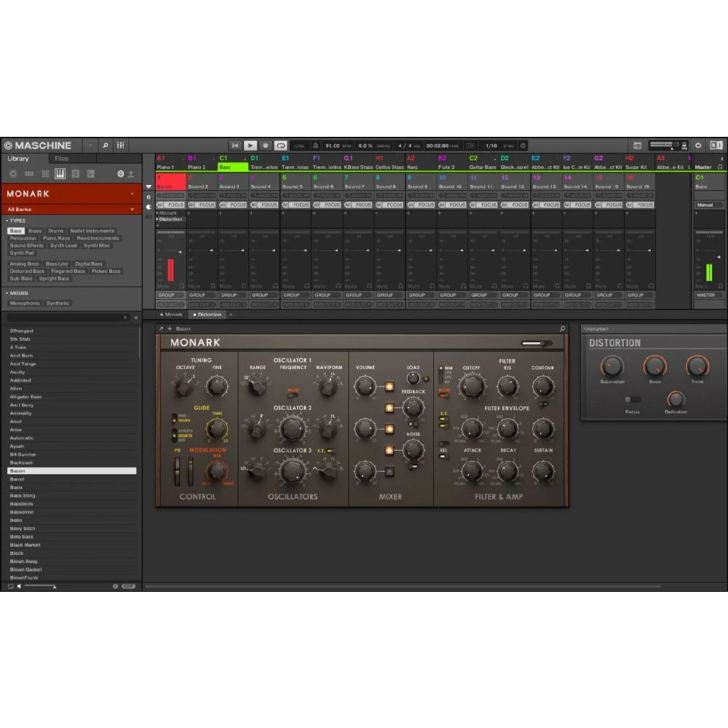Open the metronome icon in the transport bar
The image size is (728, 728).
click(316, 146)
